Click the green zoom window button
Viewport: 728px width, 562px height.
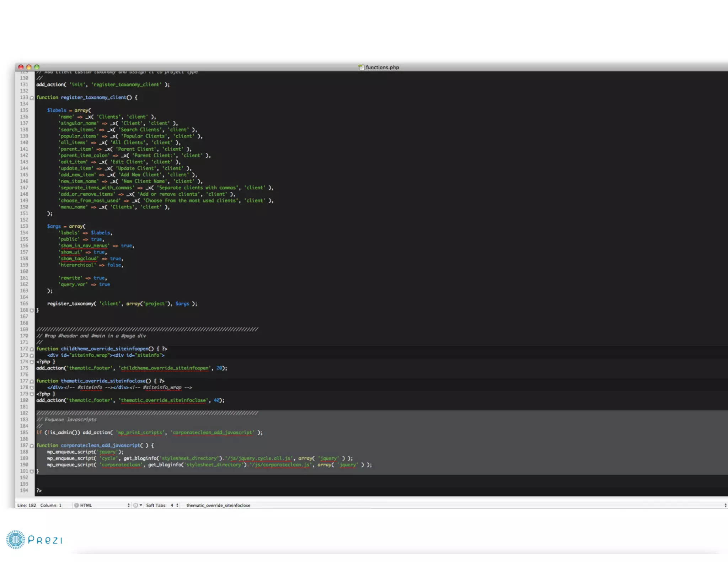pyautogui.click(x=37, y=67)
